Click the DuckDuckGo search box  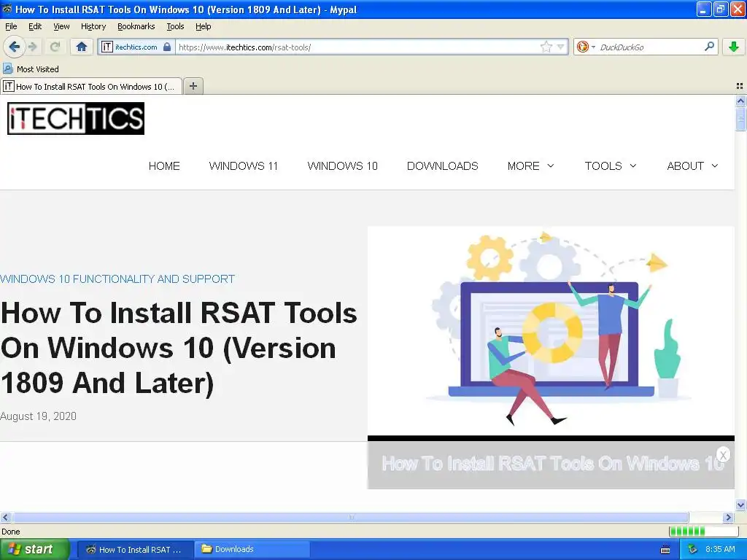tap(650, 47)
